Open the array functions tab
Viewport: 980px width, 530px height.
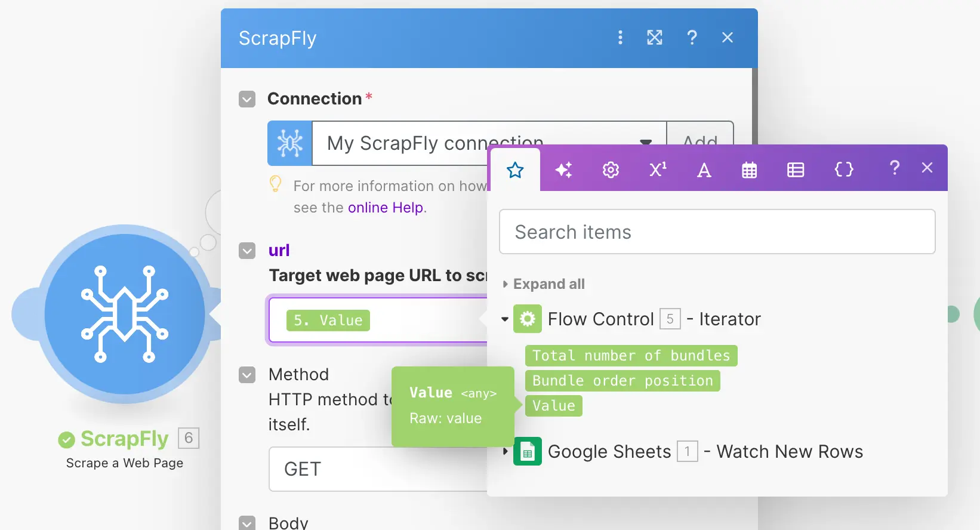point(796,170)
